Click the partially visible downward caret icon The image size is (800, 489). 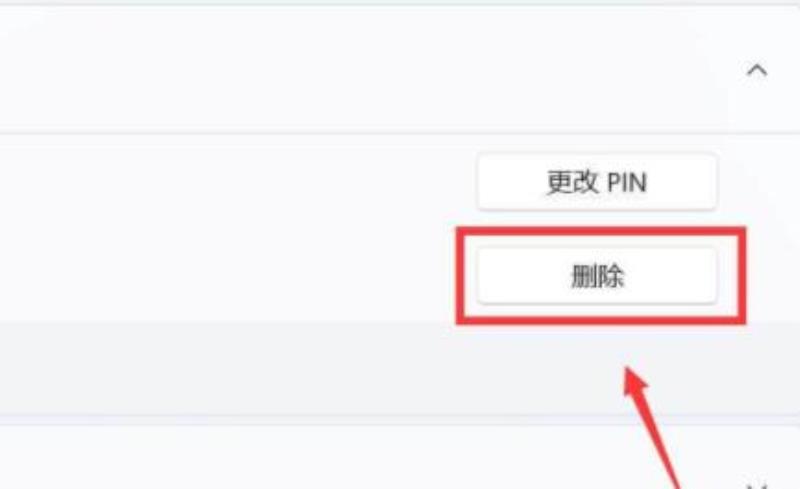757,485
